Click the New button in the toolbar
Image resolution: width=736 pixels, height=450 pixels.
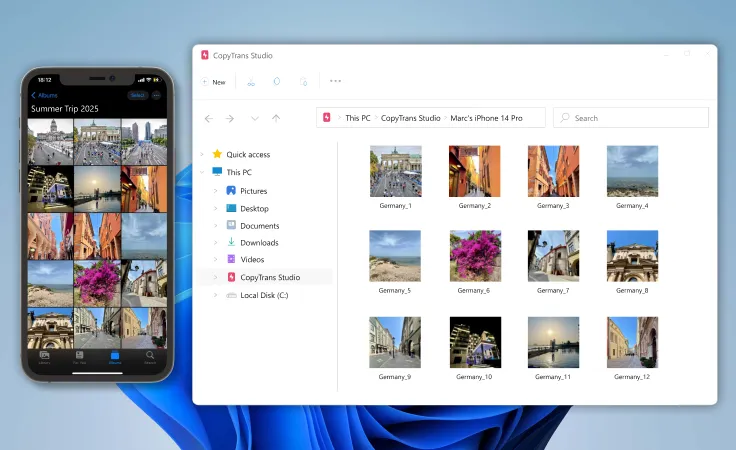213,82
